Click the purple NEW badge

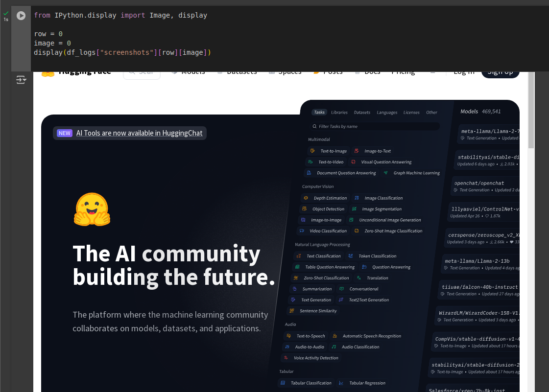coord(65,133)
